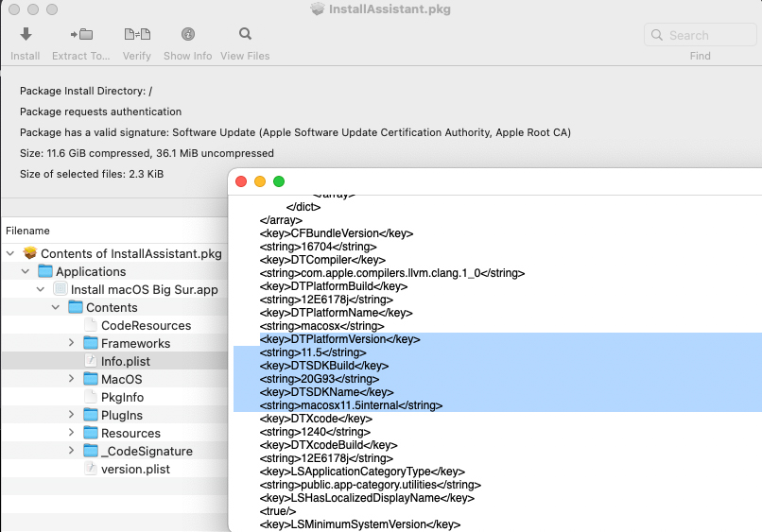Select the package box icon in tree root

[x=30, y=252]
